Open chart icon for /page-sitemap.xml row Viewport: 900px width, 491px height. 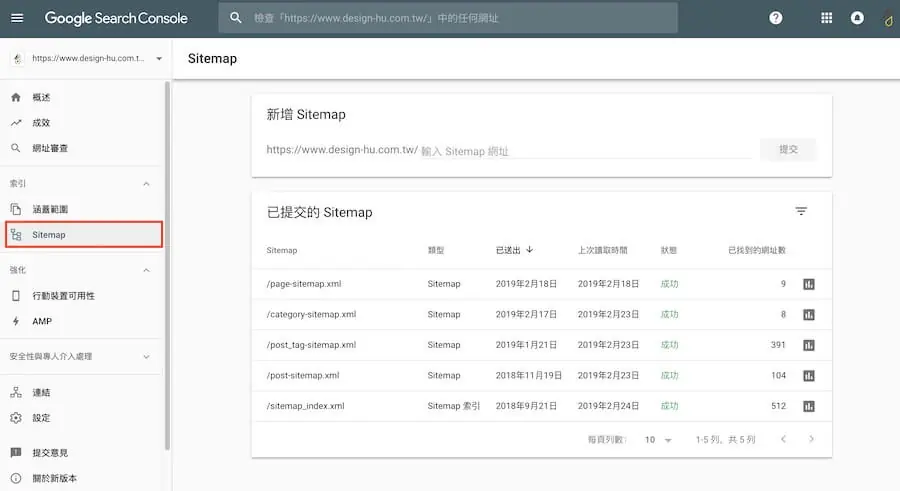click(x=809, y=284)
